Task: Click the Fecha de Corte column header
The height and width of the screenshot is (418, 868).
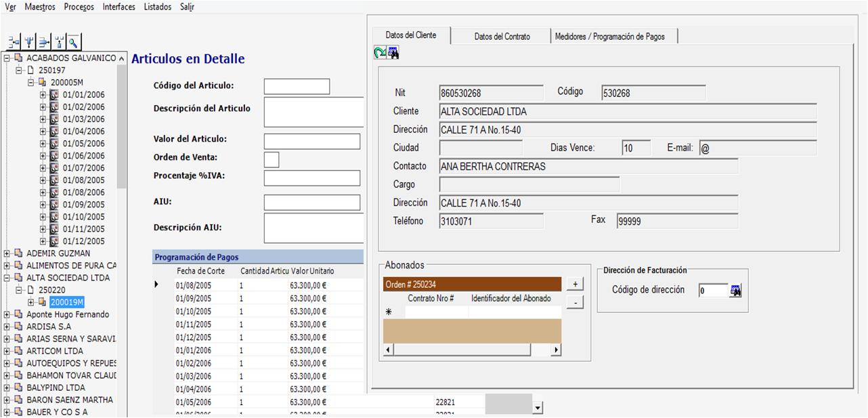Action: pos(200,271)
